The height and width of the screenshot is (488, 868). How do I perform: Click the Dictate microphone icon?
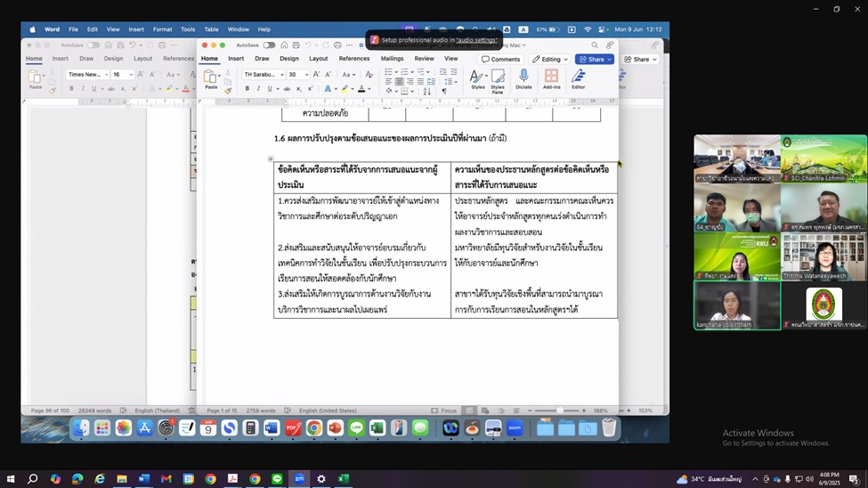click(523, 77)
